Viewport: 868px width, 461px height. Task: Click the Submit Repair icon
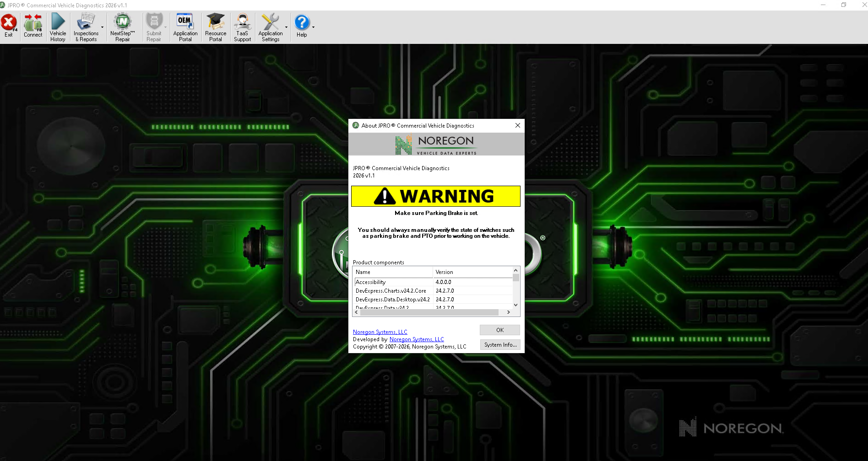[x=154, y=27]
